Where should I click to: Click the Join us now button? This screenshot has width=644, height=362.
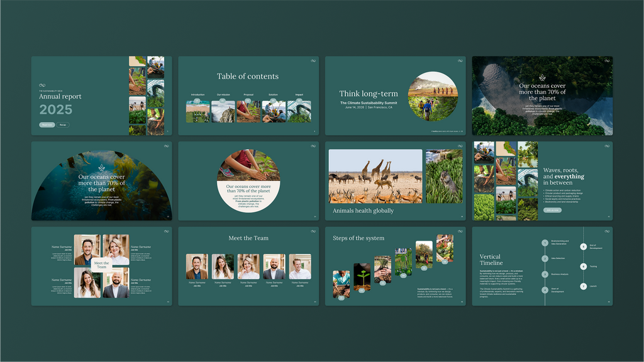(552, 210)
